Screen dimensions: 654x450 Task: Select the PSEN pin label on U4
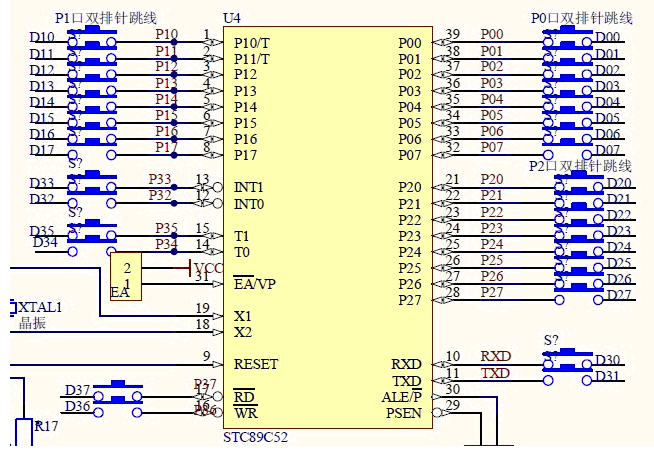click(x=404, y=413)
